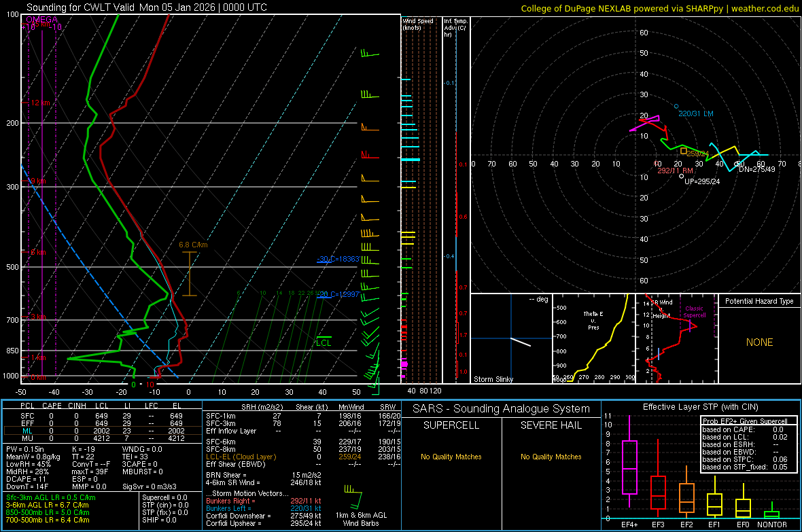Image resolution: width=802 pixels, height=532 pixels.
Task: Click the 'K = -19' index value
Action: [84, 449]
